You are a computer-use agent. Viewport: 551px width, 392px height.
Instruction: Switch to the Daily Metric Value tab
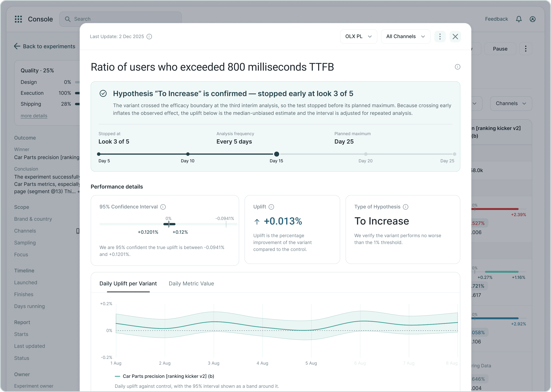click(x=191, y=283)
